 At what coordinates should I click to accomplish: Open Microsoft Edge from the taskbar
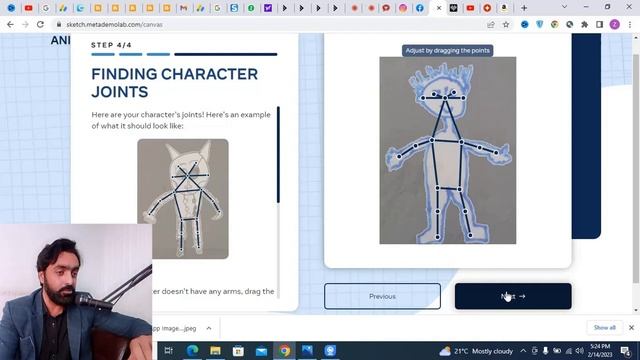[192, 351]
